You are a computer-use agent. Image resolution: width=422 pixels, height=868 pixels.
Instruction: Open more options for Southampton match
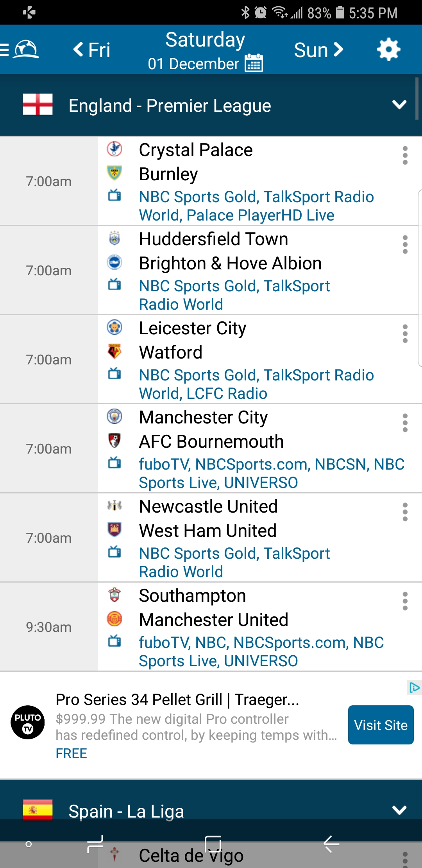pyautogui.click(x=405, y=601)
